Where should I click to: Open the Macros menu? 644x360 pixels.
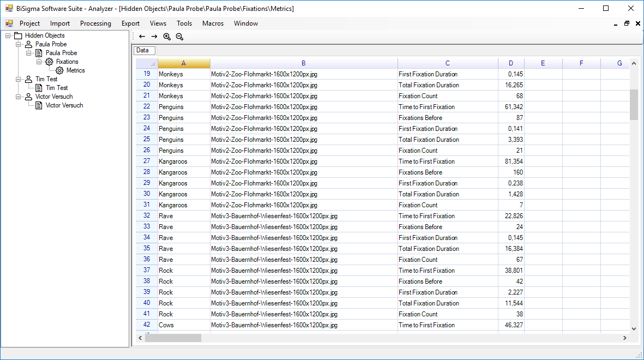pyautogui.click(x=213, y=23)
